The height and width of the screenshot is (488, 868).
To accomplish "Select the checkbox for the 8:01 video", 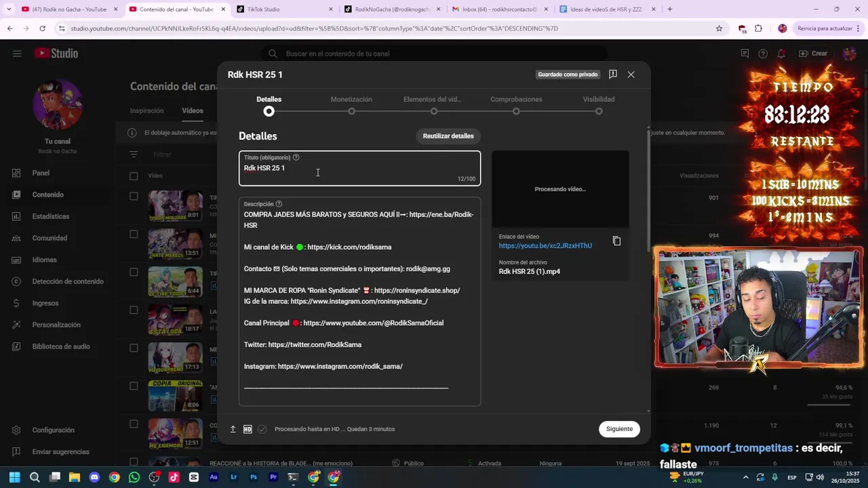I will 134,197.
